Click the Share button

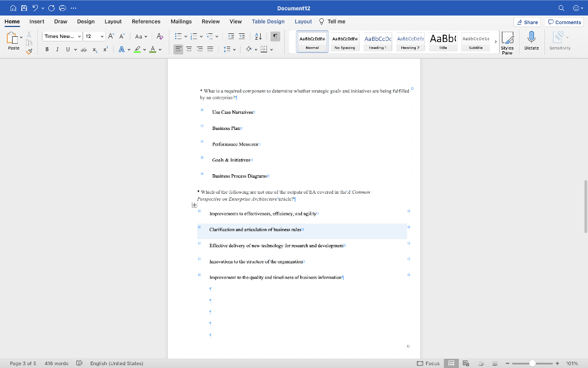[x=527, y=22]
